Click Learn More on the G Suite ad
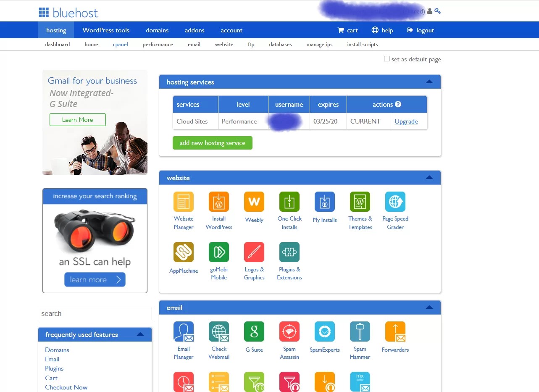The width and height of the screenshot is (539, 392). click(78, 120)
